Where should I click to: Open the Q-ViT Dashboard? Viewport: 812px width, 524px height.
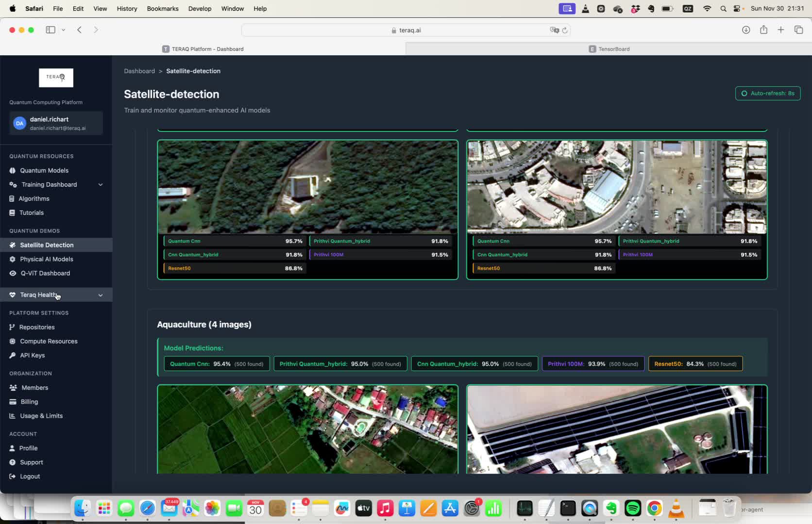(x=45, y=273)
